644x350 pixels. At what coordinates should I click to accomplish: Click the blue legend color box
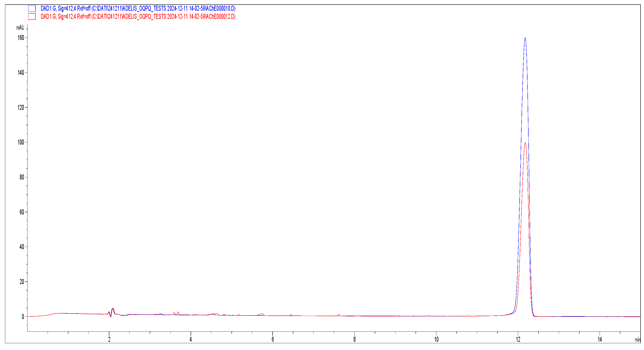32,9
